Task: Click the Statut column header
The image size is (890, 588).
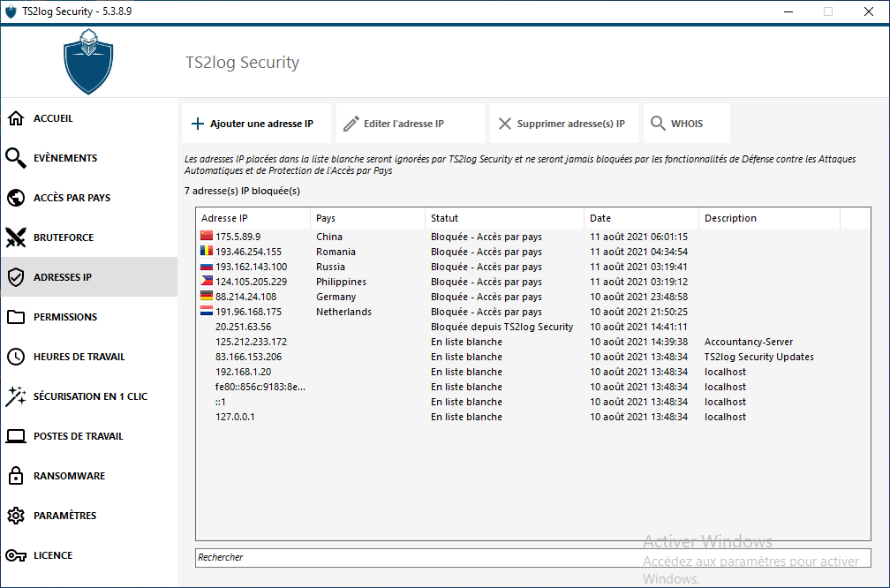Action: [505, 218]
